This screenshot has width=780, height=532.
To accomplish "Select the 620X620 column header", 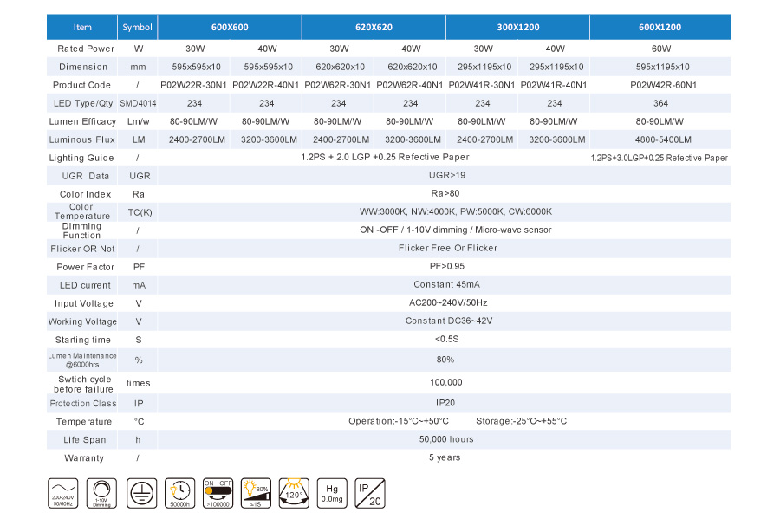I will (373, 27).
